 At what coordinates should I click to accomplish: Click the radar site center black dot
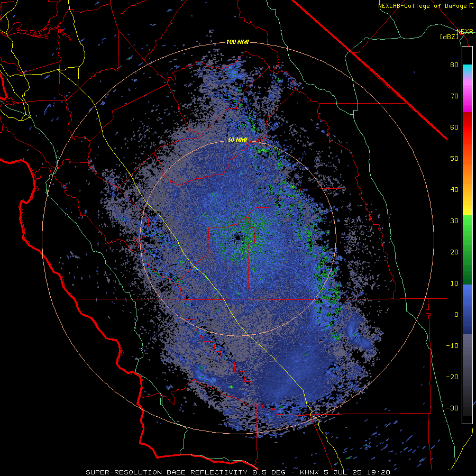237,237
